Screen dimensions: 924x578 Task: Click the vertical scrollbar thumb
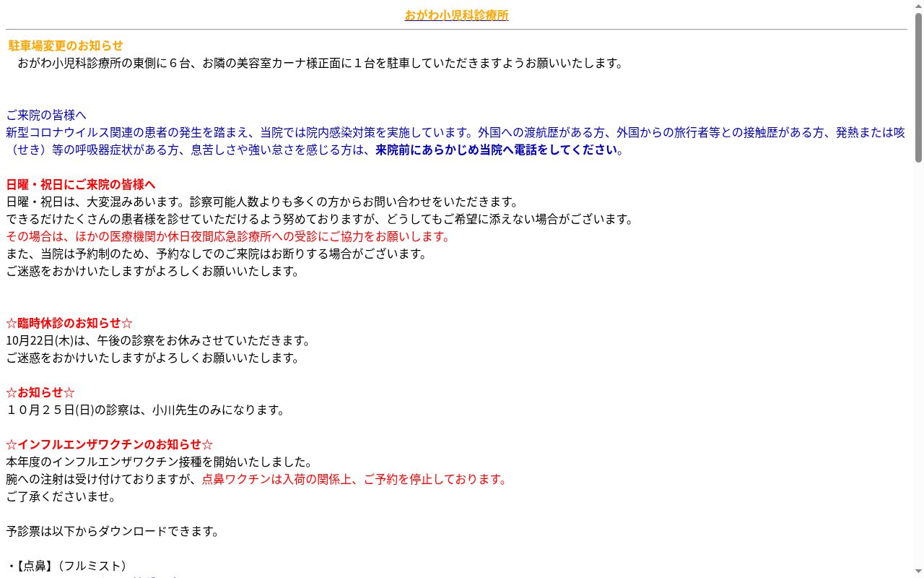point(918,87)
